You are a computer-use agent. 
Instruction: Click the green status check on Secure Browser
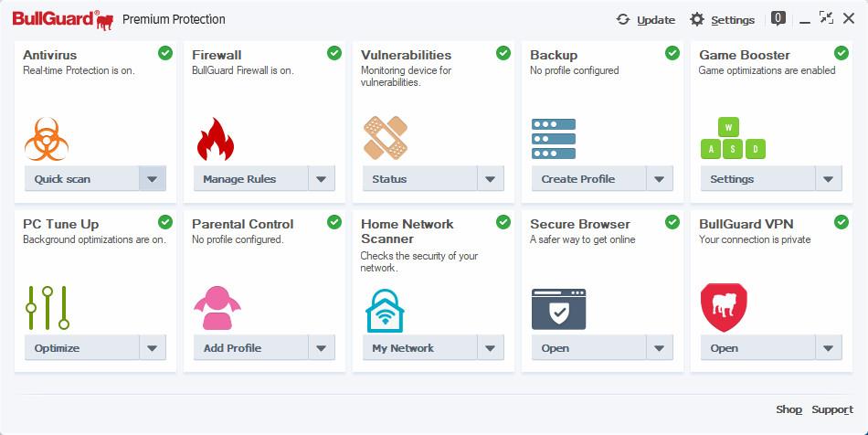[672, 222]
